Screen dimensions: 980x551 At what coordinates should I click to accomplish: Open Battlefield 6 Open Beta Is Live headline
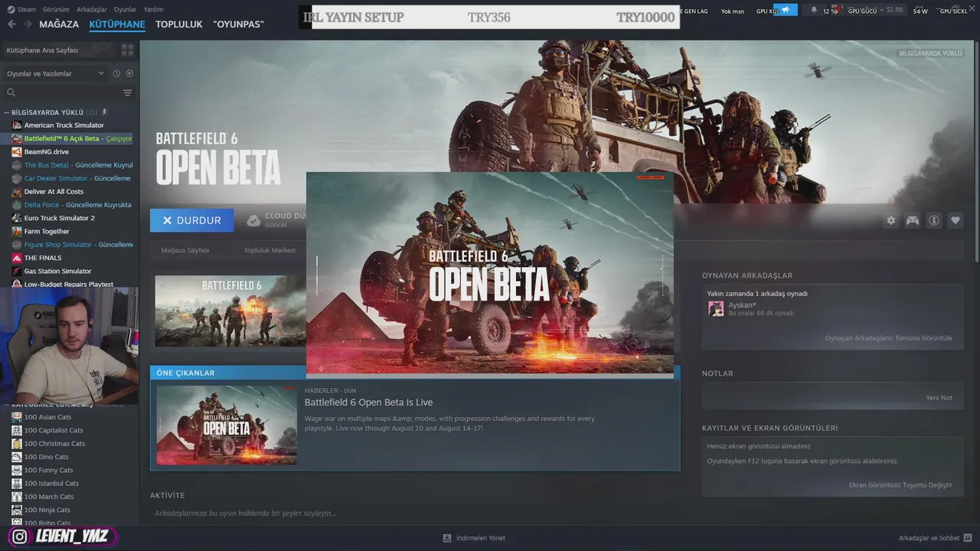[368, 403]
